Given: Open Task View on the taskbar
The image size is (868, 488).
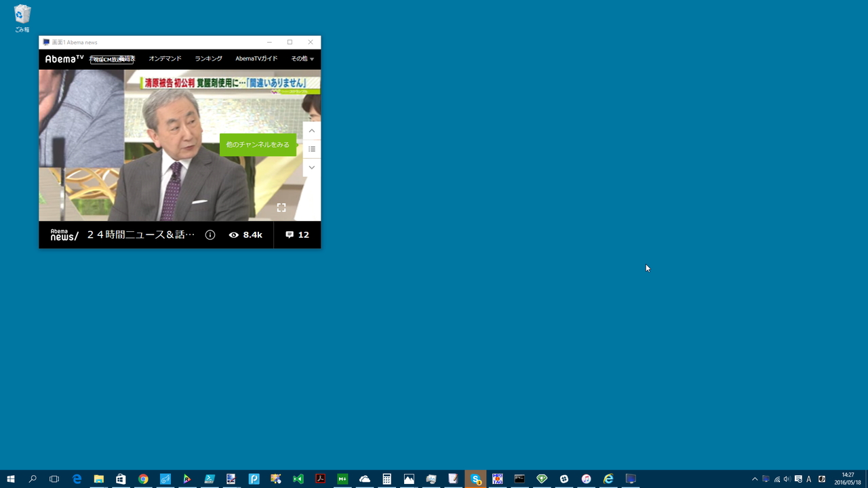Looking at the screenshot, I should (54, 479).
